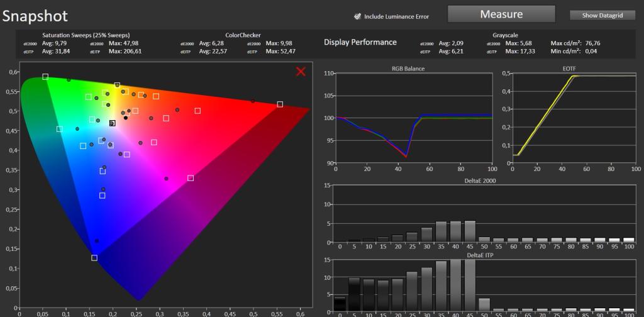Click the DeltaE 2000 bar at 45
The width and height of the screenshot is (644, 317).
470,231
